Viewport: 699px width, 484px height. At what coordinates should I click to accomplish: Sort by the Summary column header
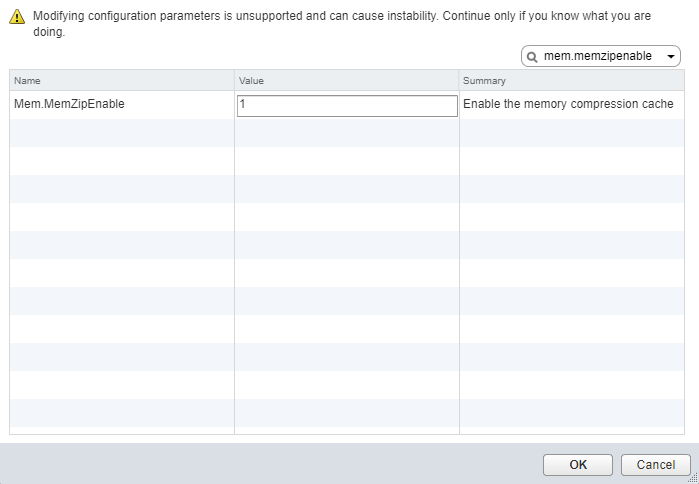point(570,80)
